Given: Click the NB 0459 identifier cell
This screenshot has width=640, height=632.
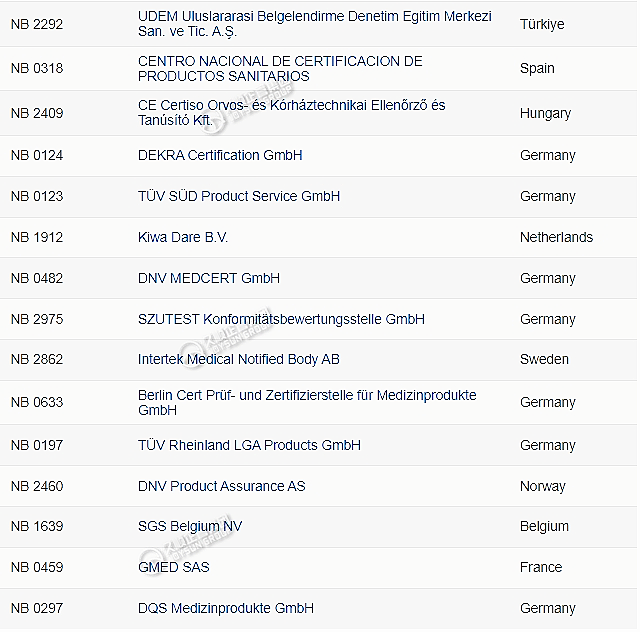Looking at the screenshot, I should click(37, 567).
